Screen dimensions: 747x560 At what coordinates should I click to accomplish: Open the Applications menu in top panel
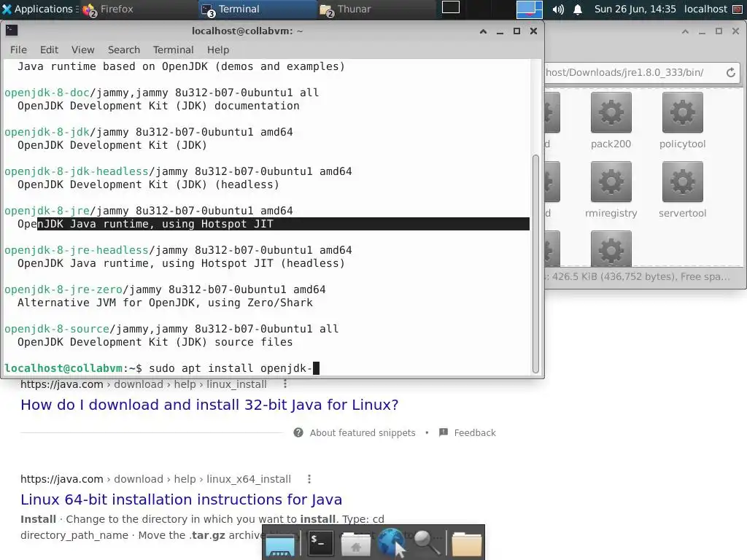(x=39, y=9)
